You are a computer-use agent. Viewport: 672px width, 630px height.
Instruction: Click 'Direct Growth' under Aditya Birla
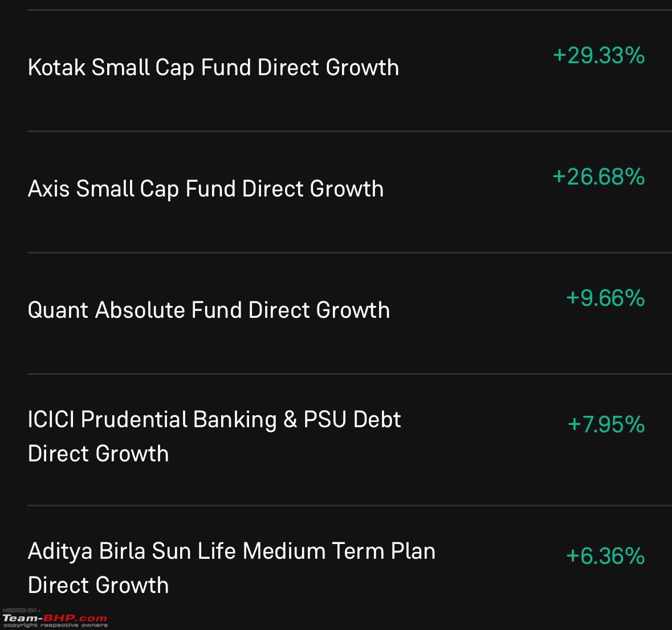point(98,585)
